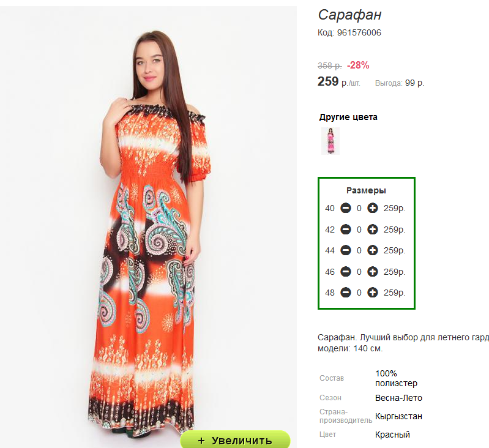Screen dimensions: 489x448
Task: Add one item of size 48
Action: [x=372, y=293]
